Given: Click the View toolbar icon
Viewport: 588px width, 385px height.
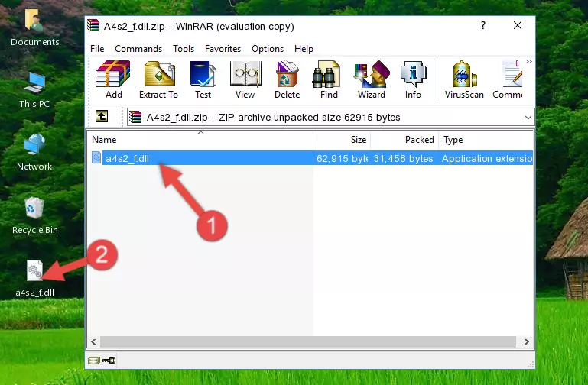Looking at the screenshot, I should tap(245, 79).
